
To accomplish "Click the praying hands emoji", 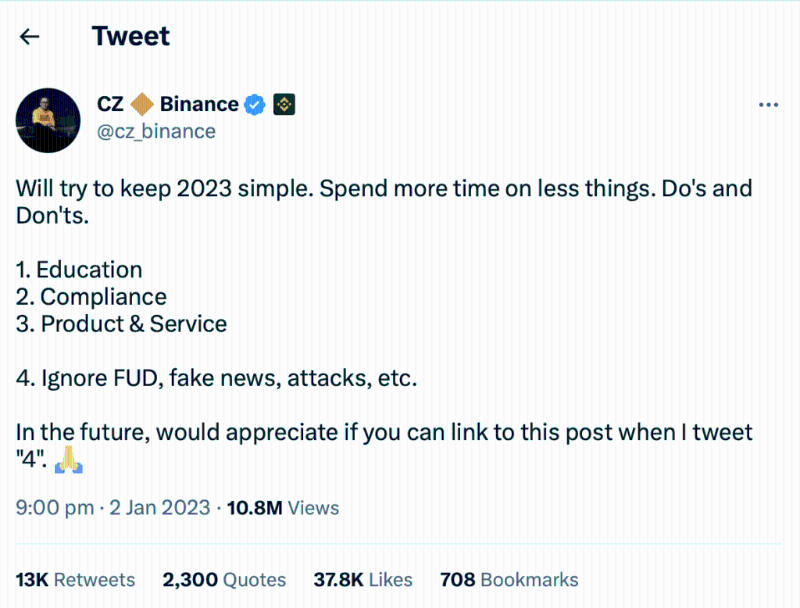I will [68, 461].
